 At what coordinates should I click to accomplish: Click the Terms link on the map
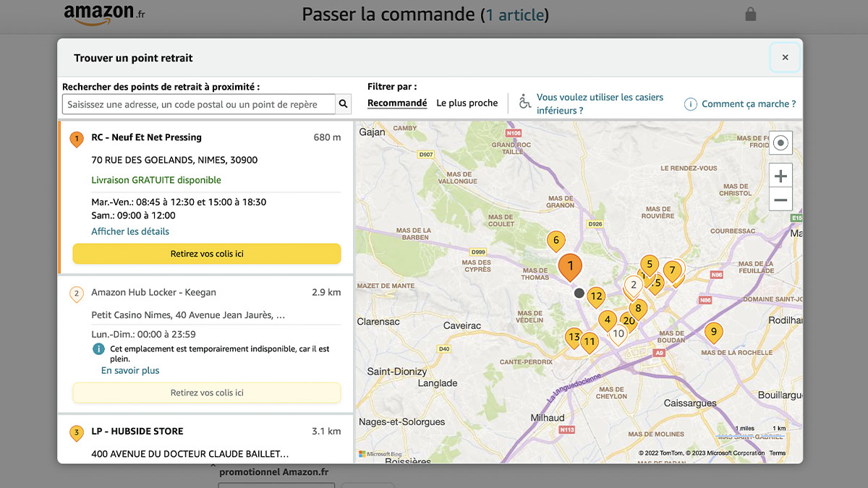778,453
